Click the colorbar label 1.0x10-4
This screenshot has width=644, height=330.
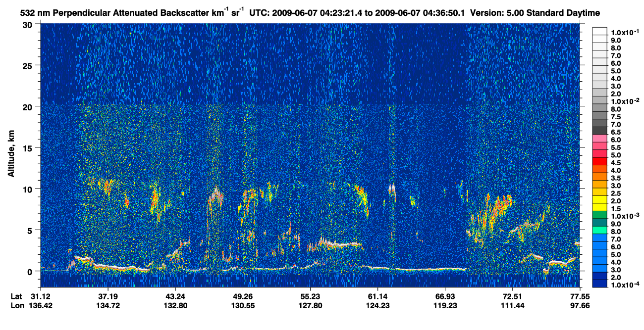[x=624, y=284]
